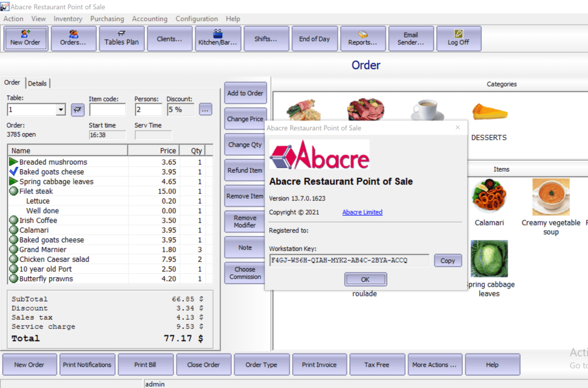Image resolution: width=588 pixels, height=388 pixels.
Task: Switch to the Details tab
Action: click(x=37, y=83)
